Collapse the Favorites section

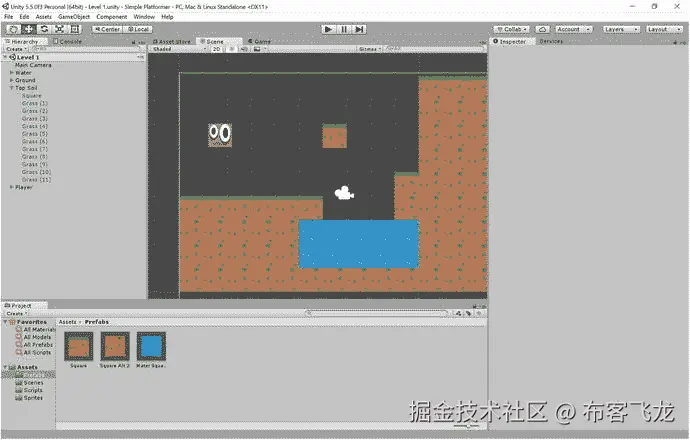[6, 322]
